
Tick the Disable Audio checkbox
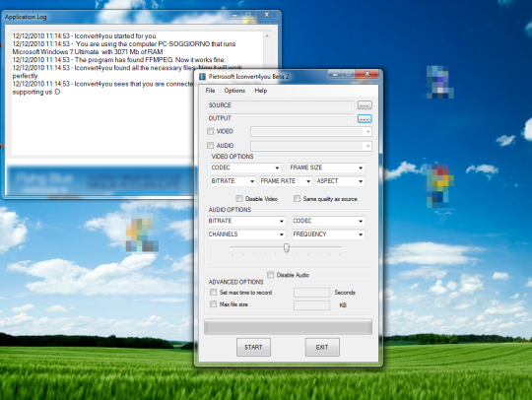[270, 275]
